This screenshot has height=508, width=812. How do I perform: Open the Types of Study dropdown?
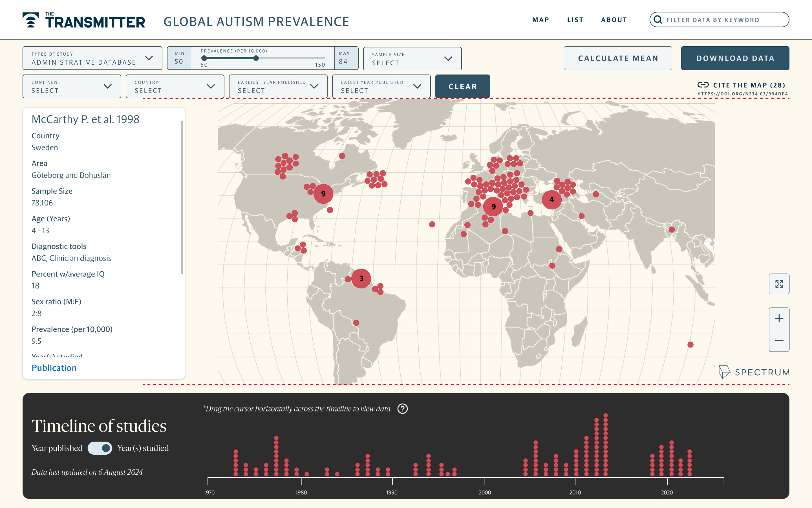92,58
